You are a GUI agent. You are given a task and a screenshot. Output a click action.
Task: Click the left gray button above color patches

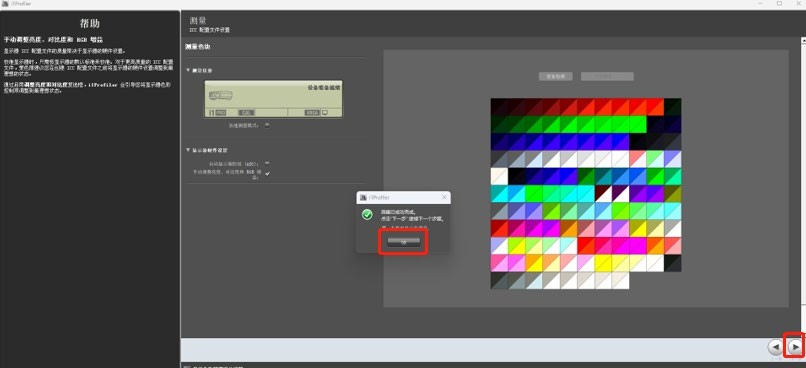tap(556, 76)
